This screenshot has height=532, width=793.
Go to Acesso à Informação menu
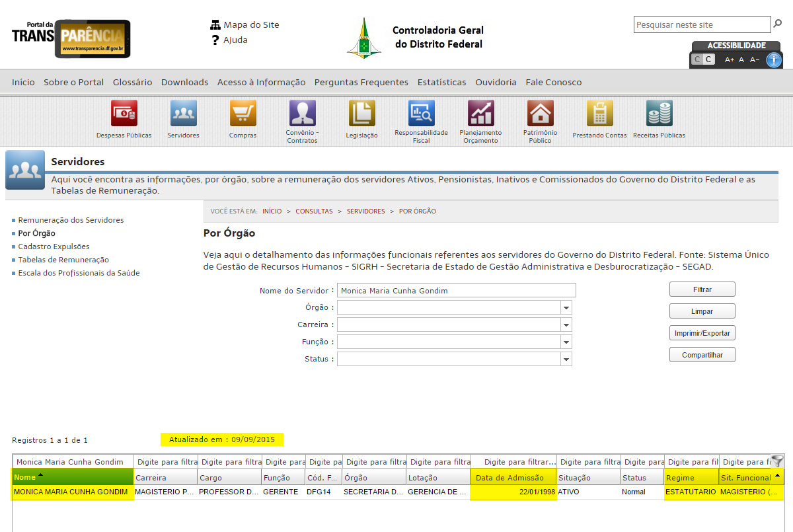[x=261, y=82]
